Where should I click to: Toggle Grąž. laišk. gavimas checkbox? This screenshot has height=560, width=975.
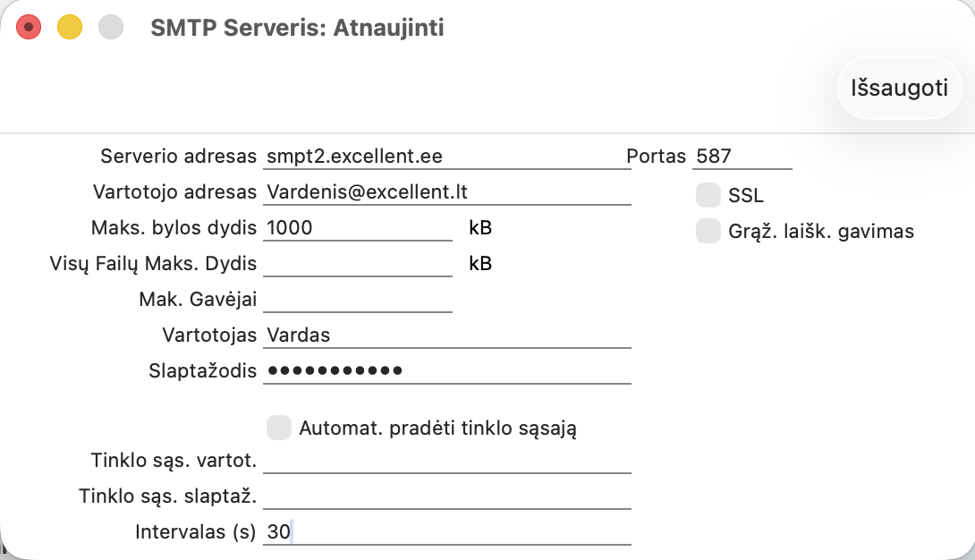(708, 231)
